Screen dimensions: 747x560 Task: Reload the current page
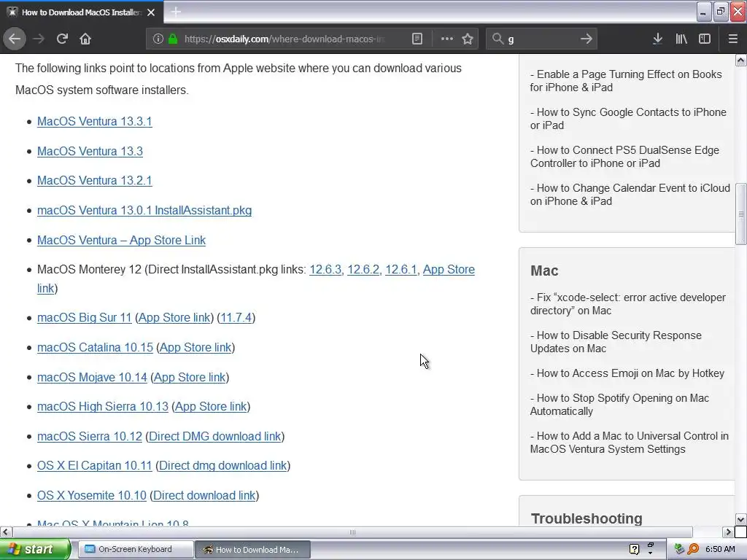62,39
